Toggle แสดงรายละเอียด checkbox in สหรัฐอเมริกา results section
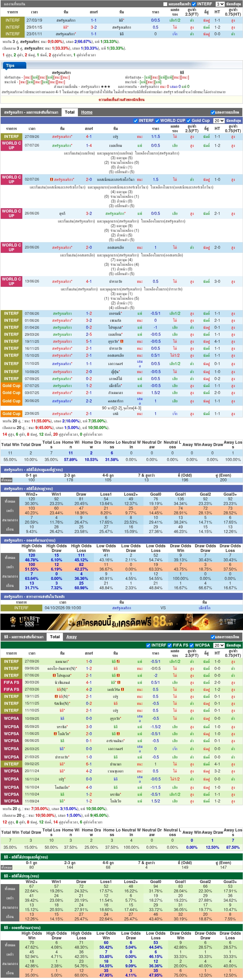 [x=213, y=113]
